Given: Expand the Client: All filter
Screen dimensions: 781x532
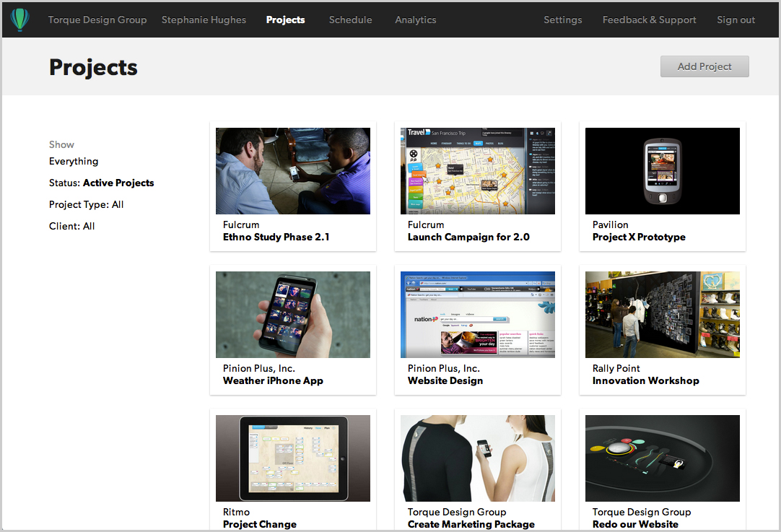Looking at the screenshot, I should [71, 227].
